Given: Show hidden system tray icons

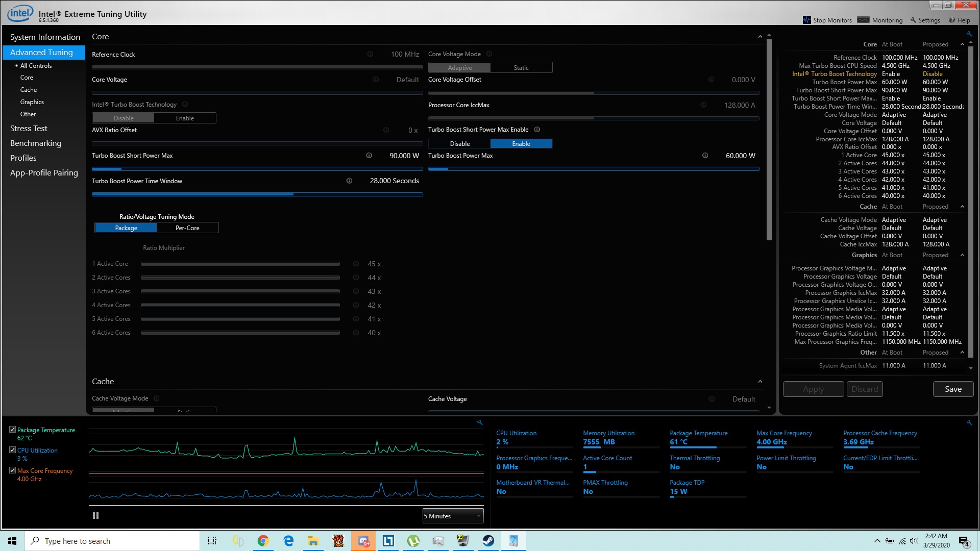Looking at the screenshot, I should [x=877, y=541].
